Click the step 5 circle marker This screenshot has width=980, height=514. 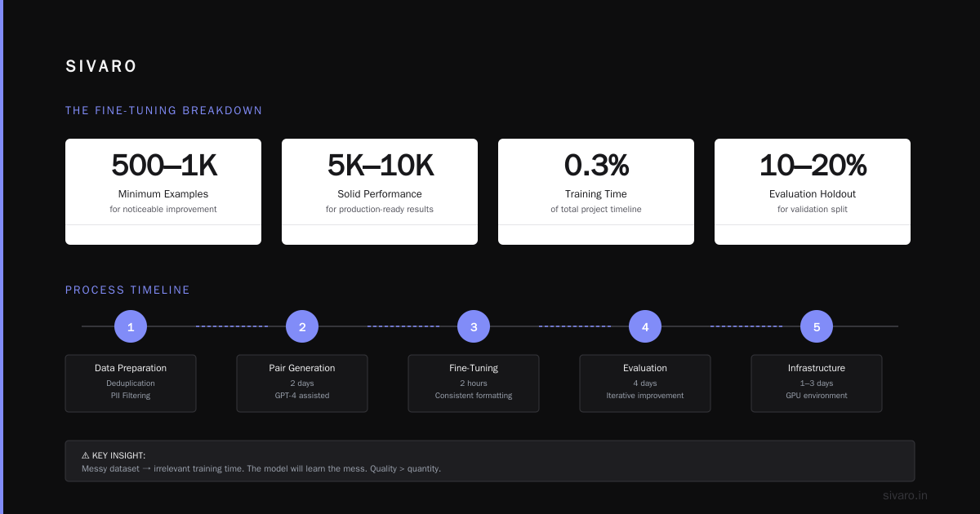[x=817, y=326]
